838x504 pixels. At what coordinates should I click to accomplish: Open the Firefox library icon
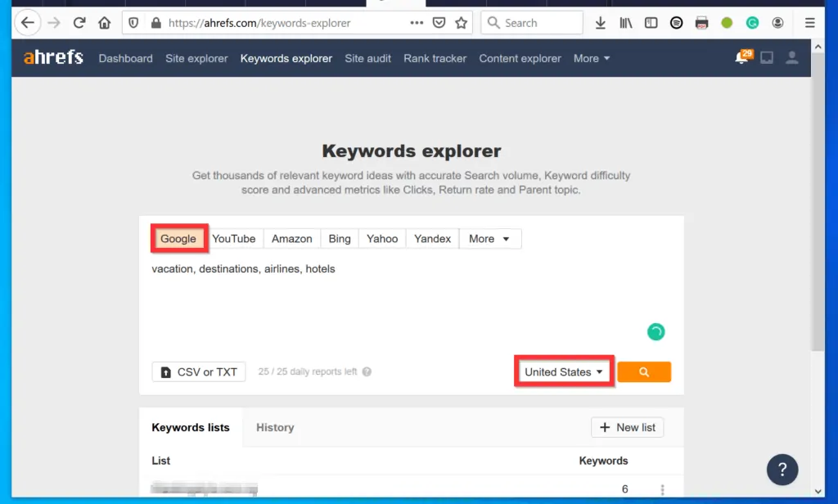coord(625,22)
